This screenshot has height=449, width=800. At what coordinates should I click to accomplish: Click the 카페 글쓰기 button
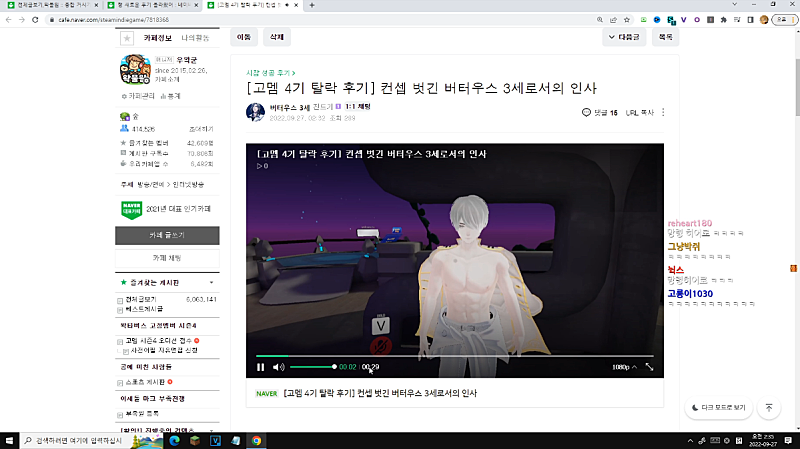(167, 235)
